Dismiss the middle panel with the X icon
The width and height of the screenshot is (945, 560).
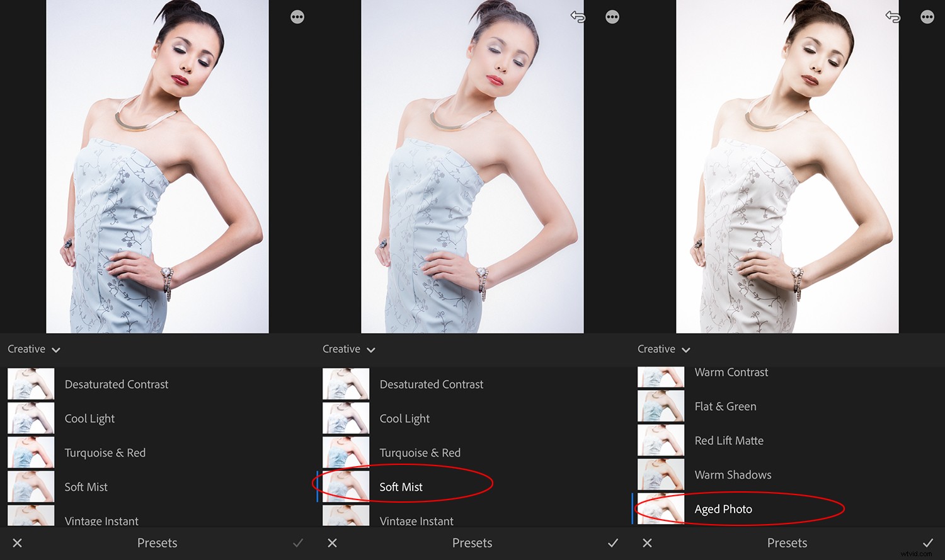pos(332,542)
